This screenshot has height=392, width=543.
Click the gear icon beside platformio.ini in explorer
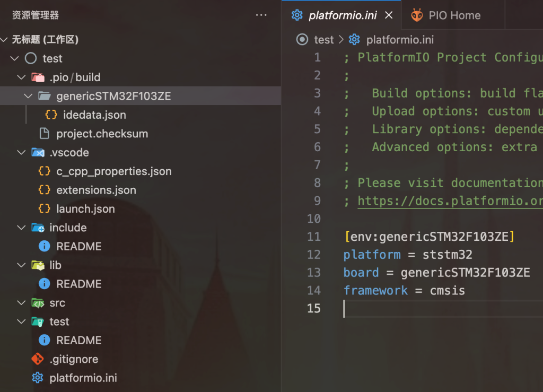[38, 378]
